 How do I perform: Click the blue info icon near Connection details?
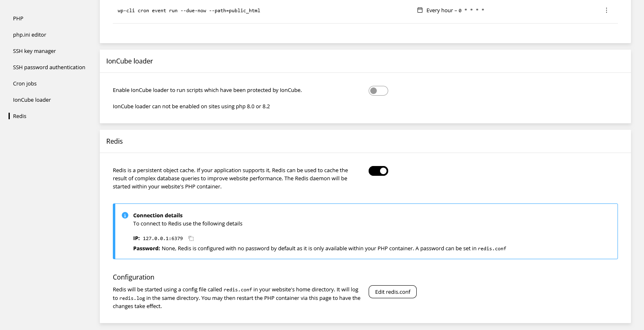[125, 215]
